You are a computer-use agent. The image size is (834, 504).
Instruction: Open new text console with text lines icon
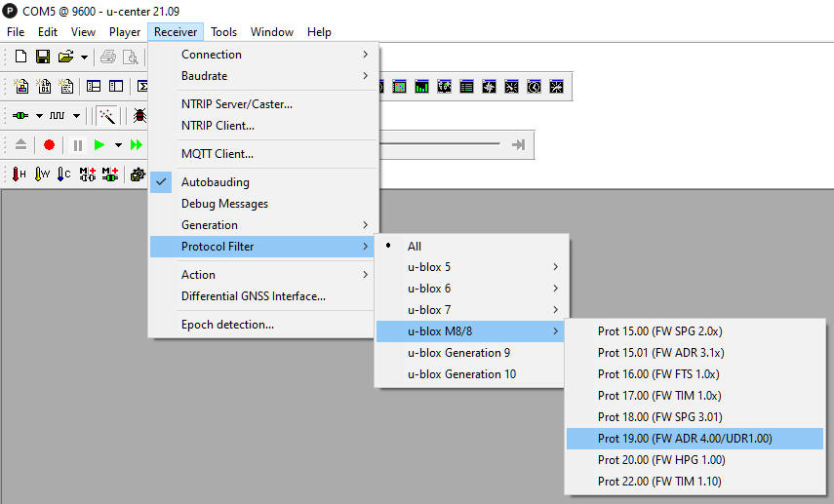pos(66,86)
